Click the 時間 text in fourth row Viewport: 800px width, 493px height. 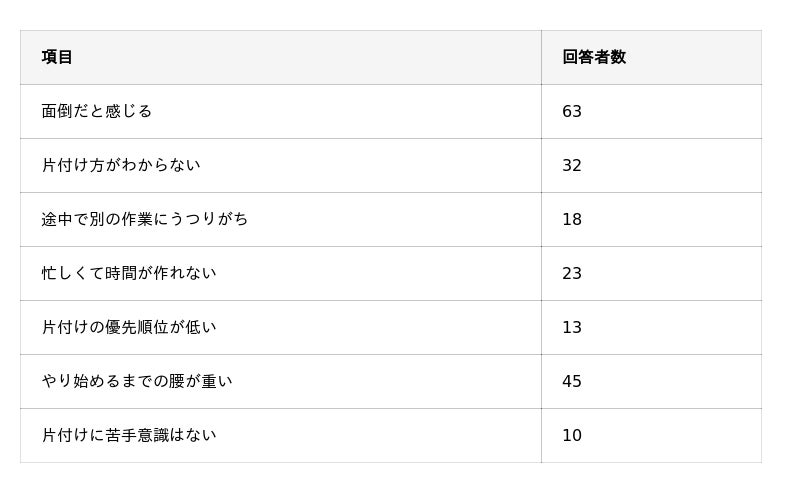pos(121,273)
